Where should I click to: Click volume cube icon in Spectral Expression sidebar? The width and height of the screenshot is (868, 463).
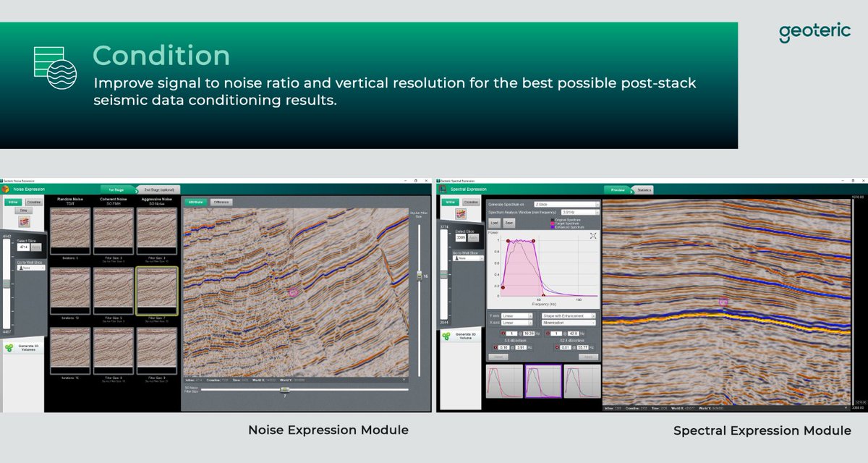(x=461, y=213)
